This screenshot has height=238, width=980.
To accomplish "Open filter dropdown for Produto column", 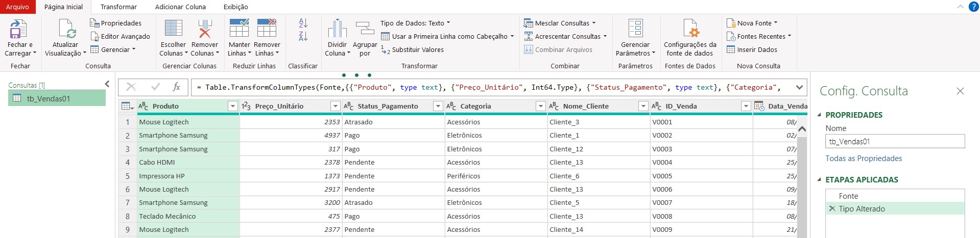I will coord(233,106).
